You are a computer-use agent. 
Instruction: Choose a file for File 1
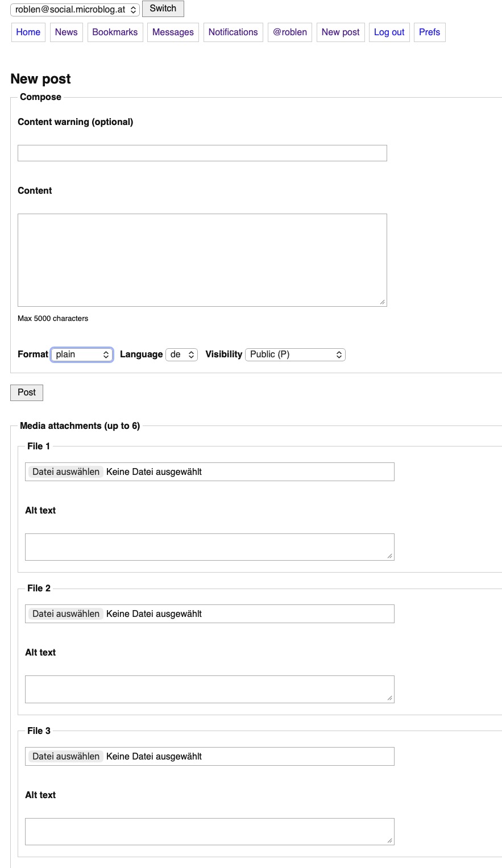pos(67,472)
